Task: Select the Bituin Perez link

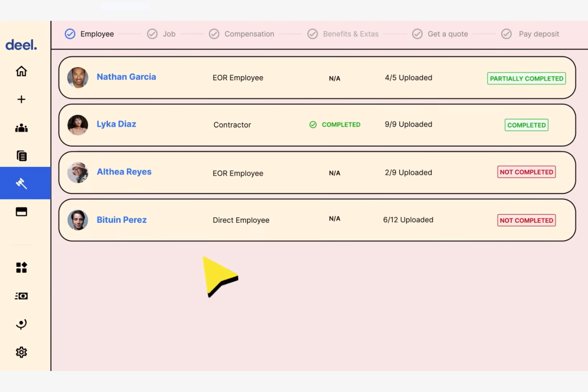Action: (122, 220)
